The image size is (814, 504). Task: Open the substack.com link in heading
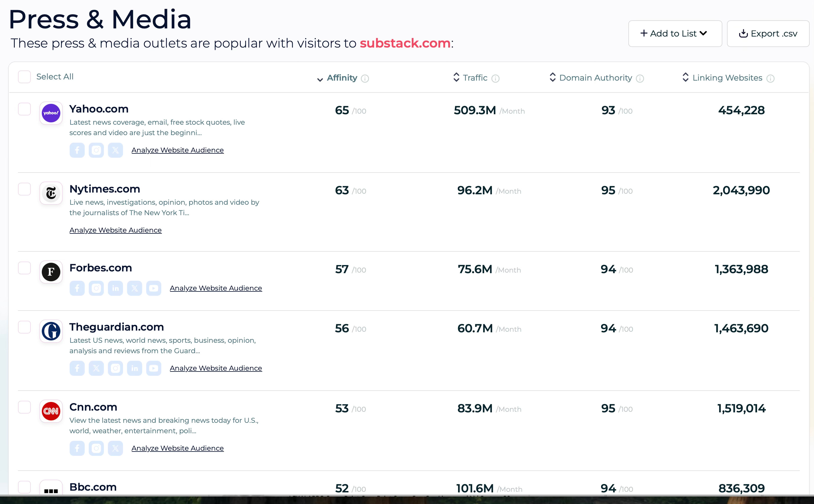point(405,43)
